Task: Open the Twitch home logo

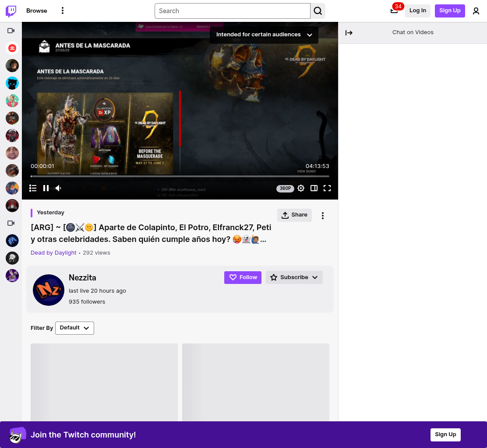Action: 11,11
